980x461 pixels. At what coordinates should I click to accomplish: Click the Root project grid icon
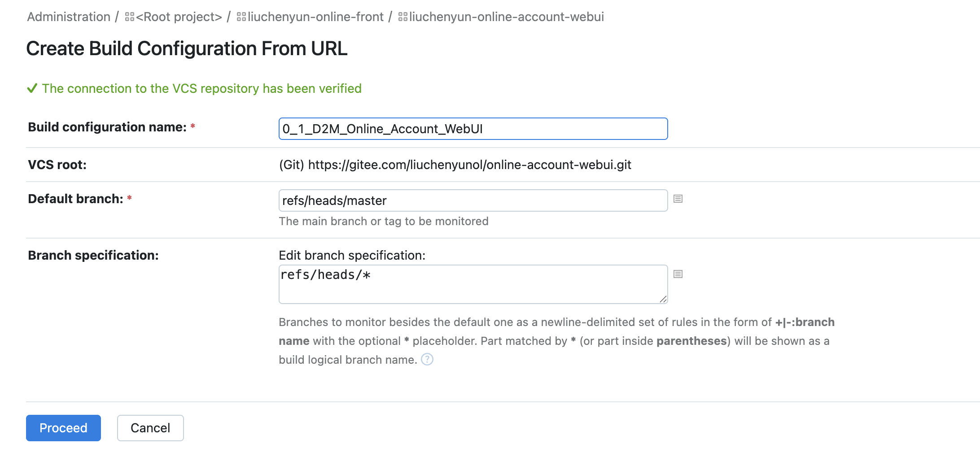pyautogui.click(x=130, y=17)
